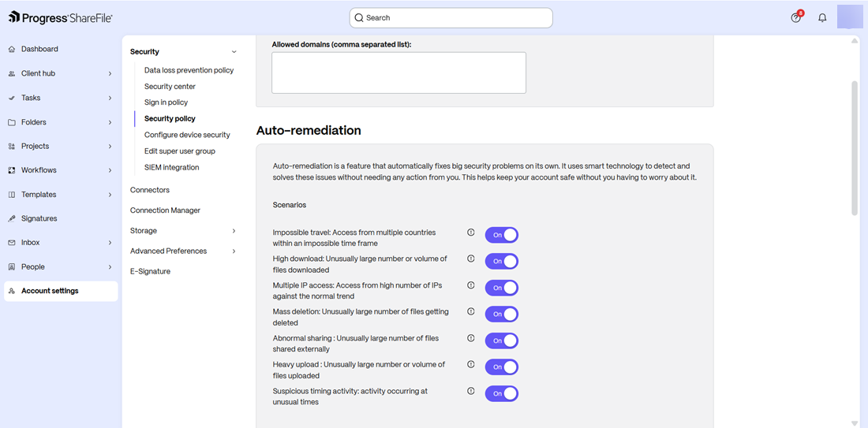
Task: Click the Templates icon in sidebar
Action: click(x=12, y=195)
